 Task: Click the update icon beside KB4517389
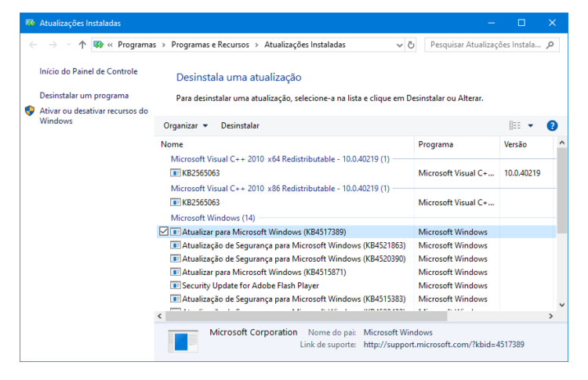tap(175, 232)
